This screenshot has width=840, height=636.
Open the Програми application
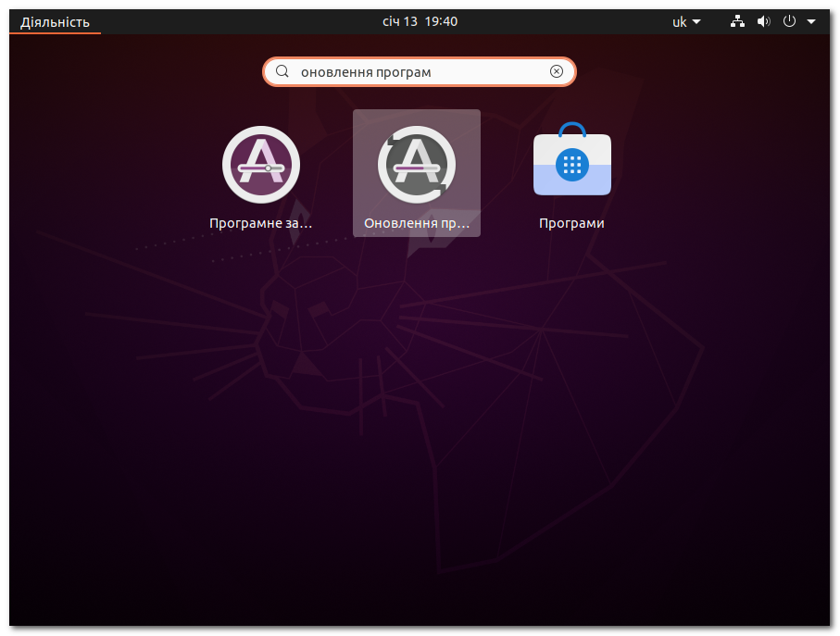click(x=571, y=165)
